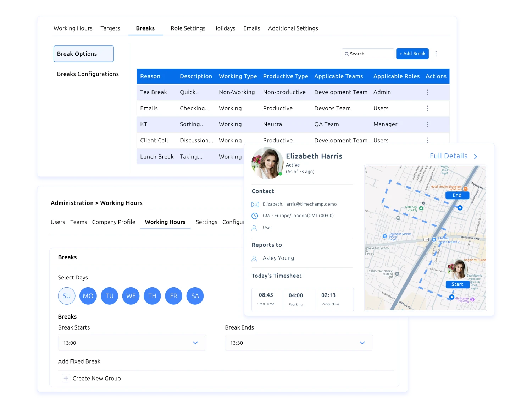The height and width of the screenshot is (408, 532).
Task: Expand Full Details with the arrow chevron
Action: pyautogui.click(x=476, y=156)
